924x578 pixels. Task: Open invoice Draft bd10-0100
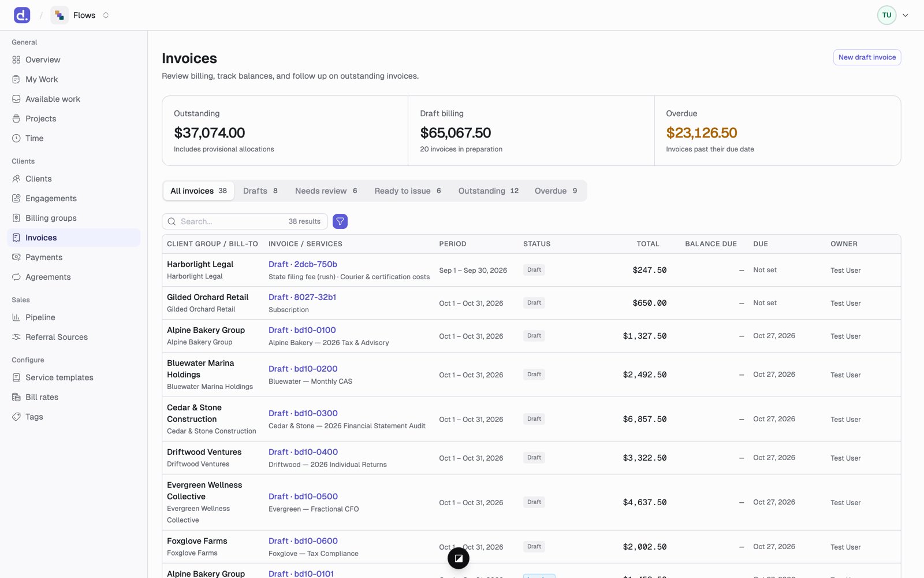[x=302, y=330]
